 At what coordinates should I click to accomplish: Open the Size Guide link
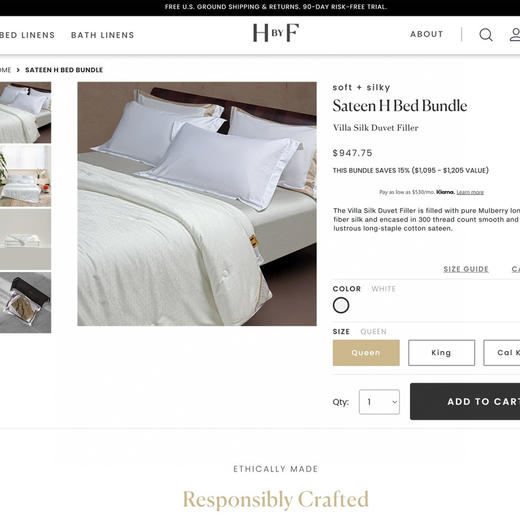coord(466,269)
